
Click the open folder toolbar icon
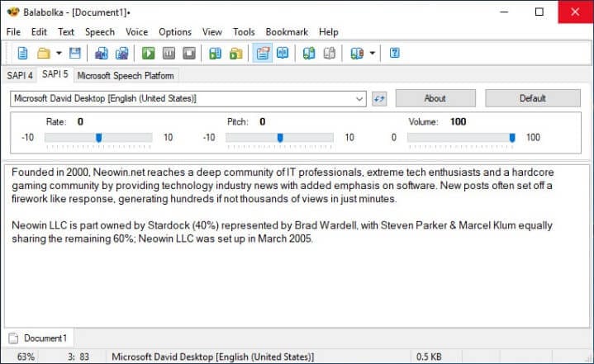point(44,53)
